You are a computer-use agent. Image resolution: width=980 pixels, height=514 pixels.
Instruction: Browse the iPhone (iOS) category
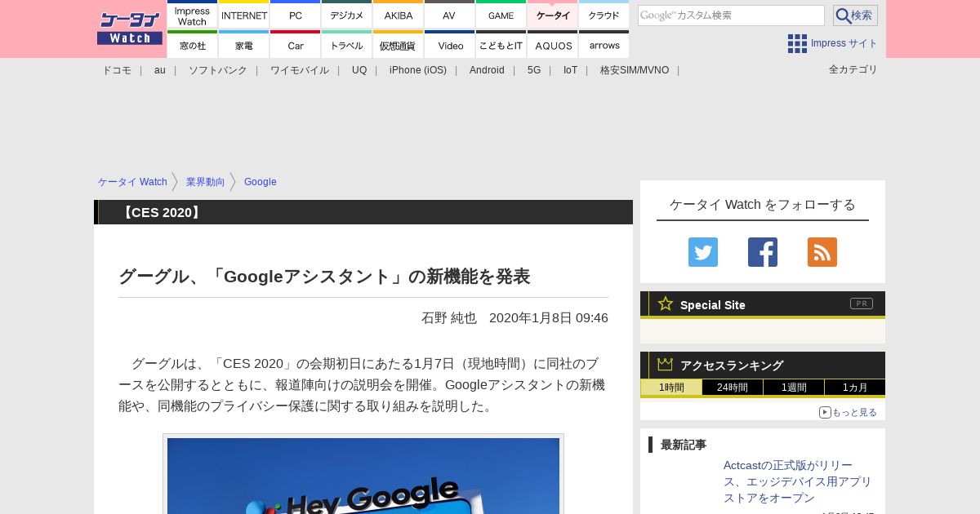click(418, 70)
